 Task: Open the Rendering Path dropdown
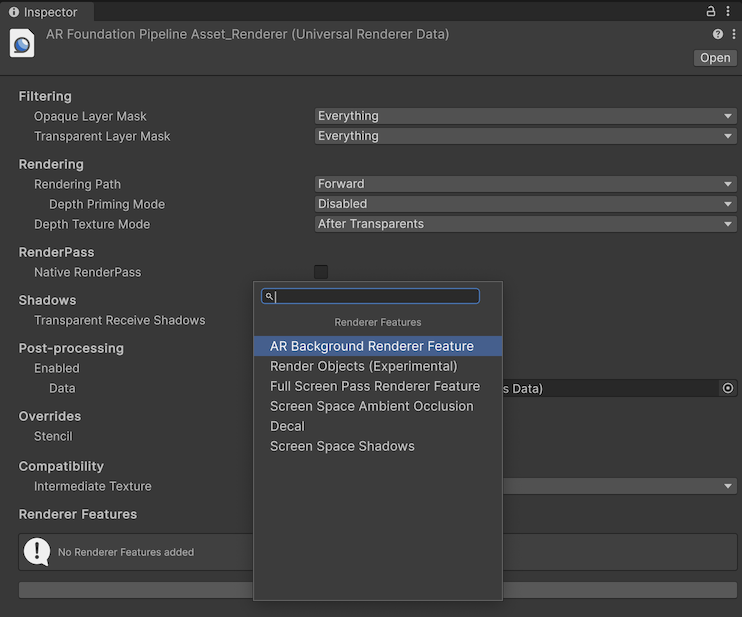click(x=525, y=184)
